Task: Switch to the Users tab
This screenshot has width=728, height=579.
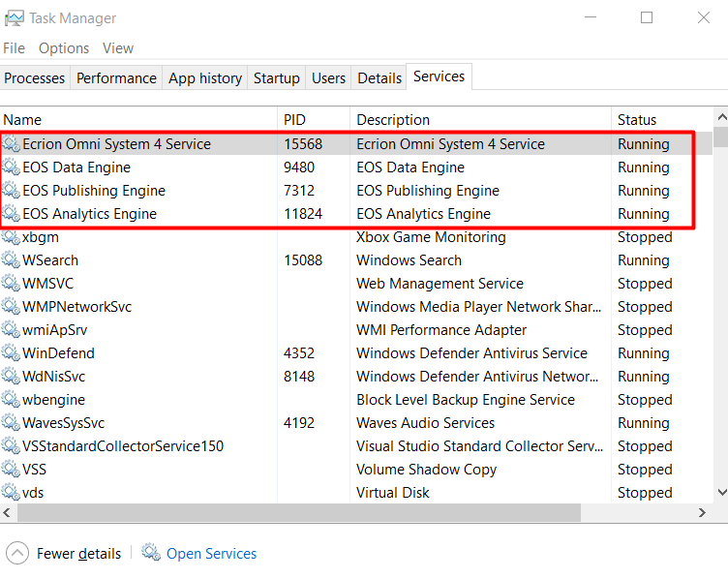Action: 328,78
